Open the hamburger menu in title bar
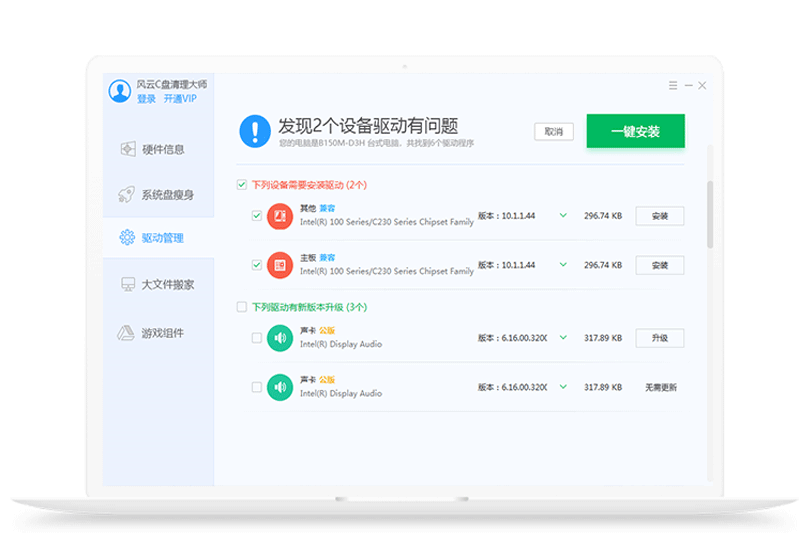This screenshot has height=533, width=800. click(x=673, y=86)
